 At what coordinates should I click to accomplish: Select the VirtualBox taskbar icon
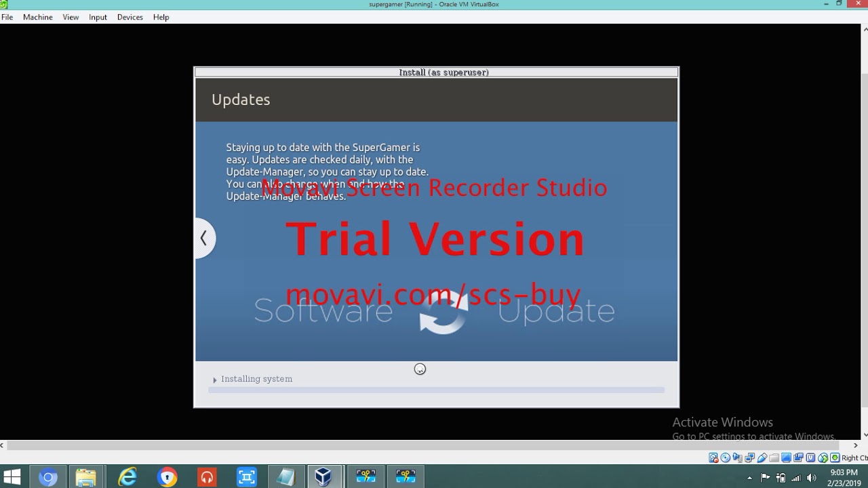click(324, 477)
